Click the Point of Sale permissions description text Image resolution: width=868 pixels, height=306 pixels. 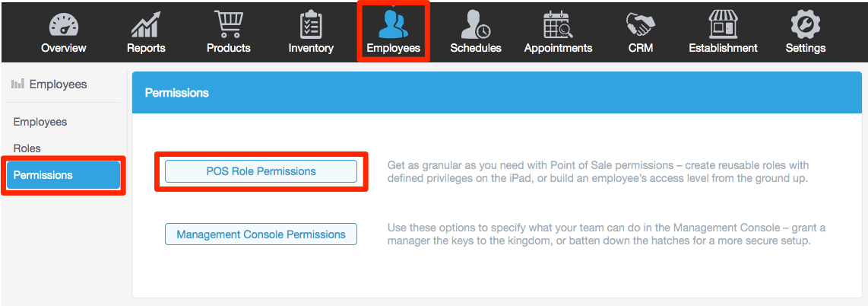pyautogui.click(x=597, y=171)
